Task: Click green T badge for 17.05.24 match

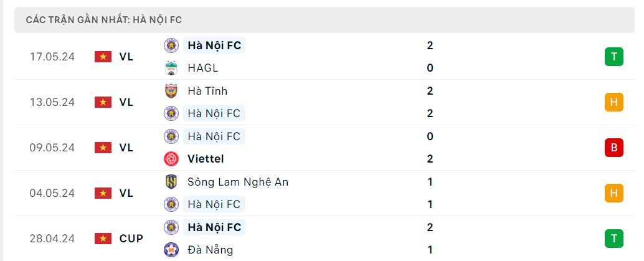Action: 613,57
